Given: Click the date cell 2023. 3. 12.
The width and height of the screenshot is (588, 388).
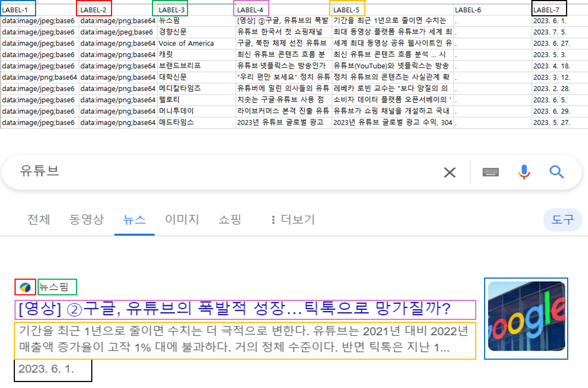Looking at the screenshot, I should pos(560,77).
